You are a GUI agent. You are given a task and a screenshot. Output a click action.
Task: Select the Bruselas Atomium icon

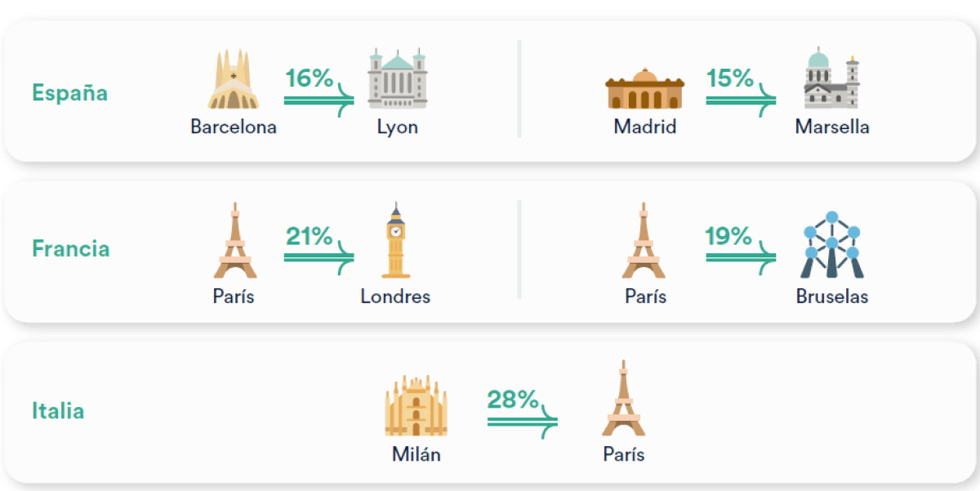(831, 245)
